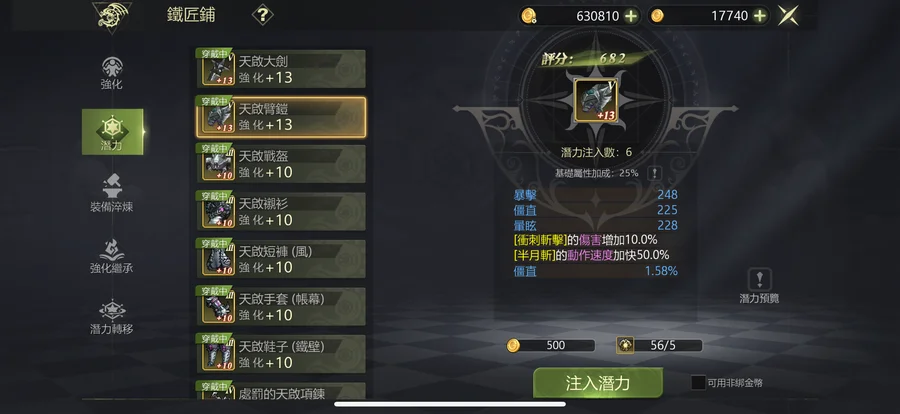
Task: Click the info icon beside 基礎屬性加成
Action: 654,173
